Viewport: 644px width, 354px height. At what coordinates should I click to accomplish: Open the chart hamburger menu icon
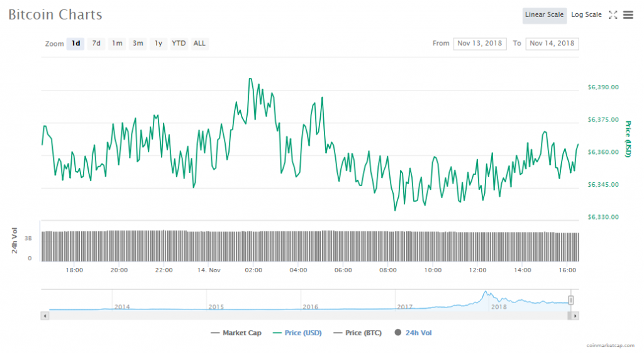tap(628, 15)
